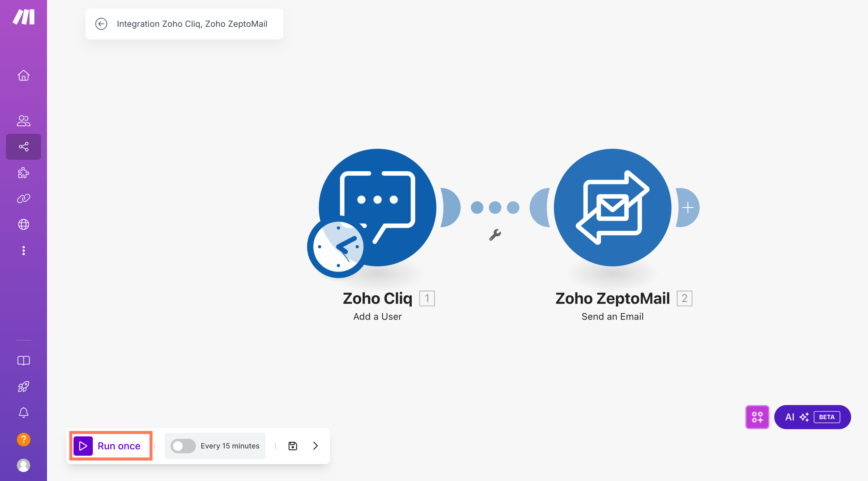Open the Zoho Cliq Add a User module
Viewport: 868px width, 481px height.
tap(377, 207)
